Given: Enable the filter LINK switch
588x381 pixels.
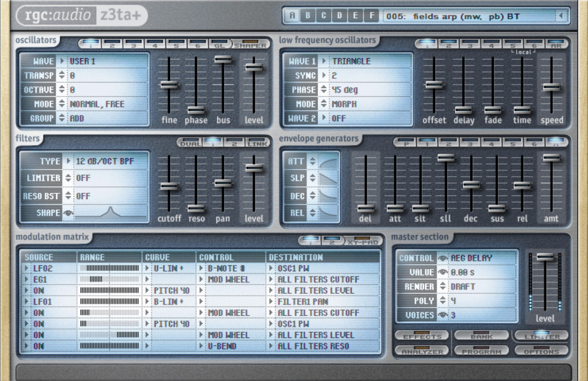Looking at the screenshot, I should pos(258,141).
